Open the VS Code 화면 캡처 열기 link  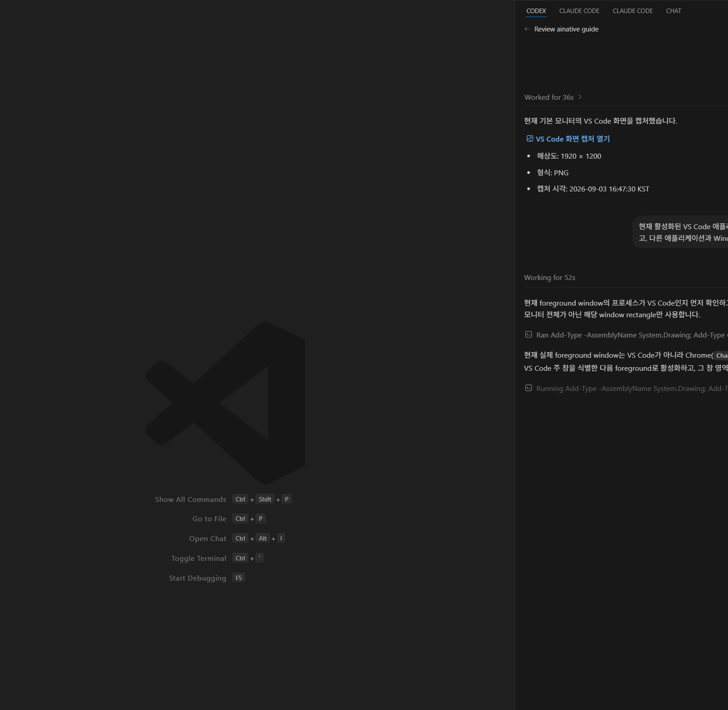tap(573, 139)
